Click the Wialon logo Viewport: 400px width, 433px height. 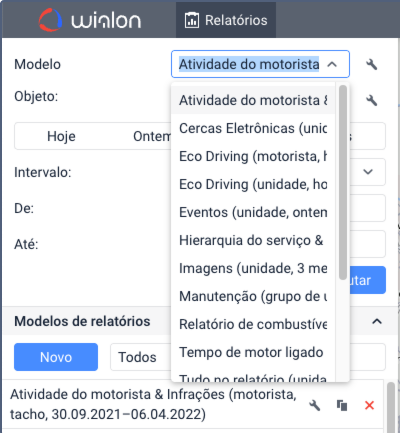90,20
